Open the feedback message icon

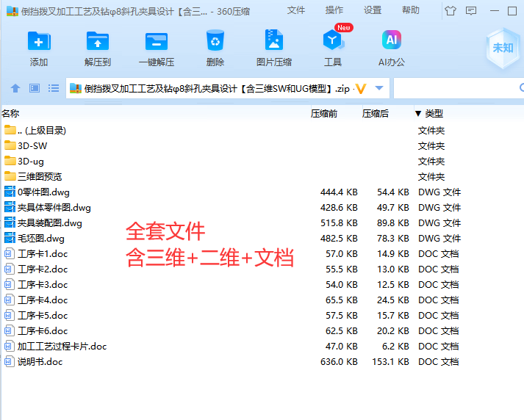click(x=471, y=11)
